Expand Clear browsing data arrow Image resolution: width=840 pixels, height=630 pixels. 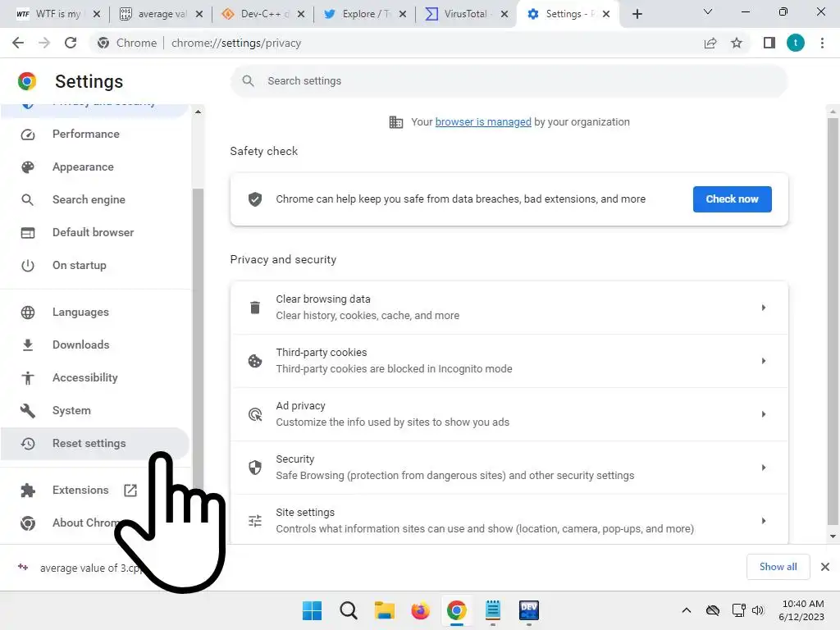coord(764,308)
